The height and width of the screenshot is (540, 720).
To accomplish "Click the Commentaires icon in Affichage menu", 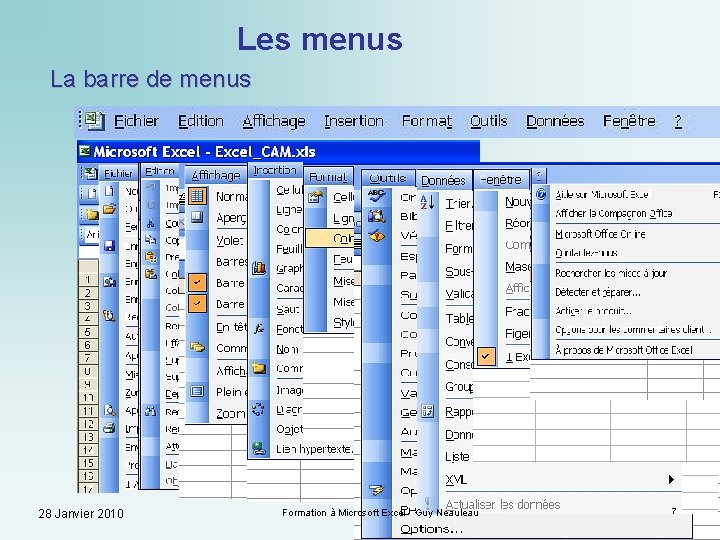I will [x=197, y=347].
